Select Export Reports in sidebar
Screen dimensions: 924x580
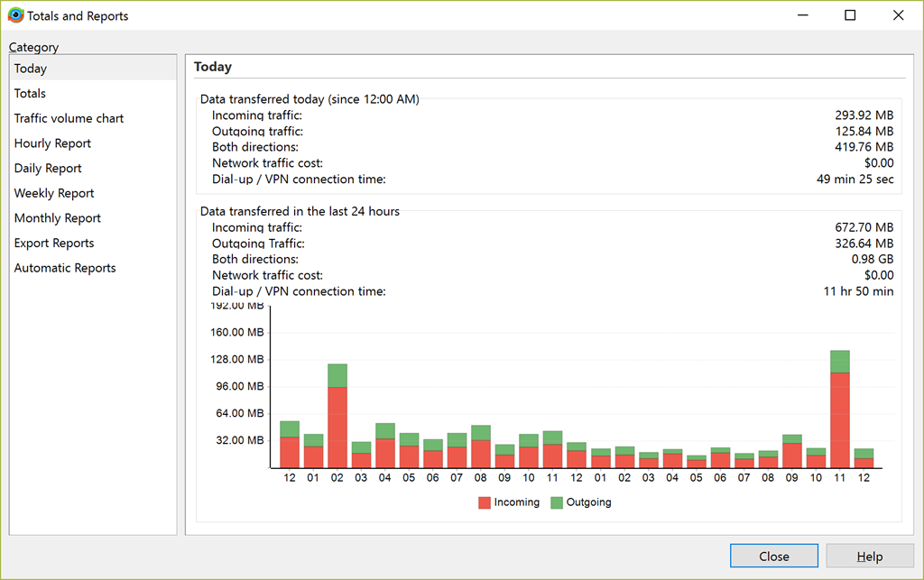54,244
